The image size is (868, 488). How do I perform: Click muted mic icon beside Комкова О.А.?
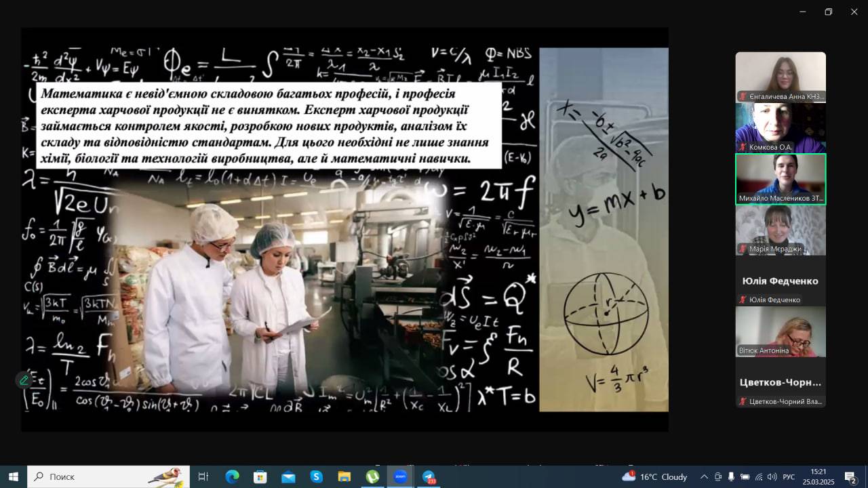coord(743,147)
